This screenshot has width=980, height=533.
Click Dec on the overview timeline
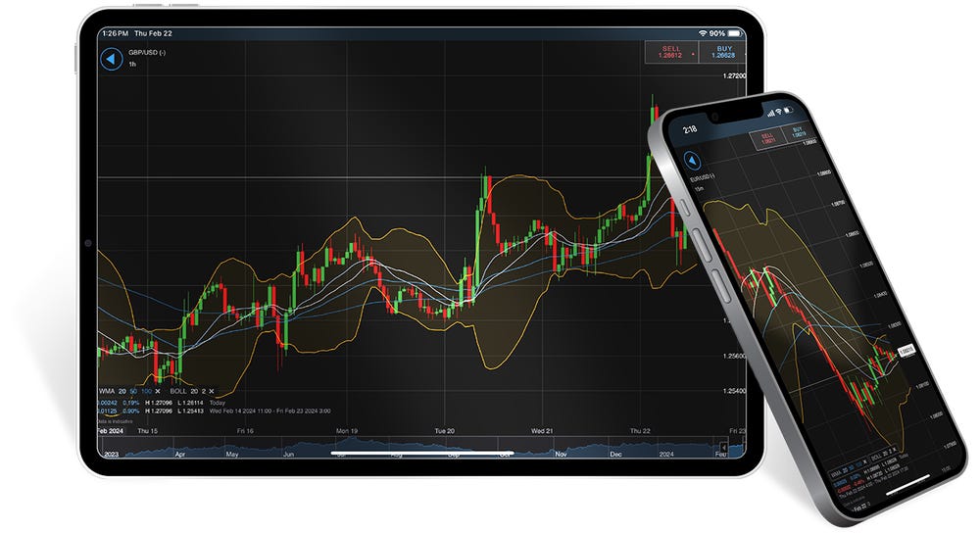coord(615,455)
